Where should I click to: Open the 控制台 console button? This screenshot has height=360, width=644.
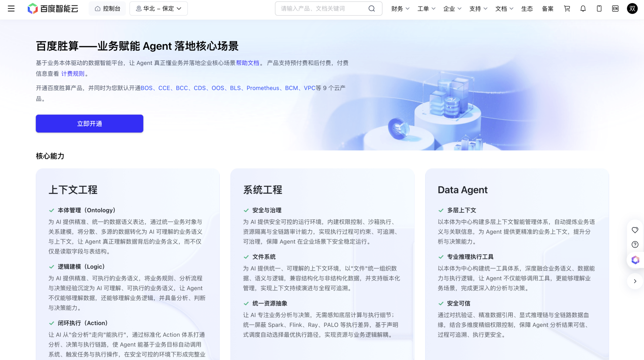107,9
